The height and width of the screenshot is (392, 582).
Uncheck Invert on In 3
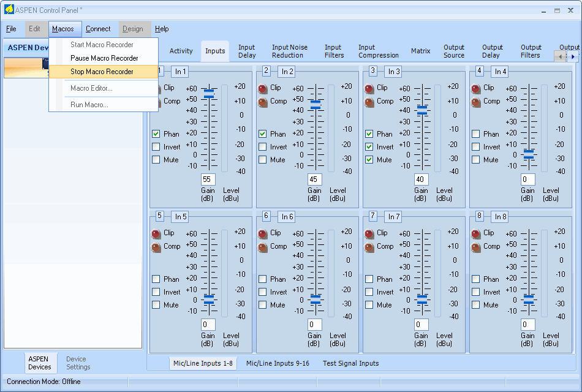pos(369,146)
